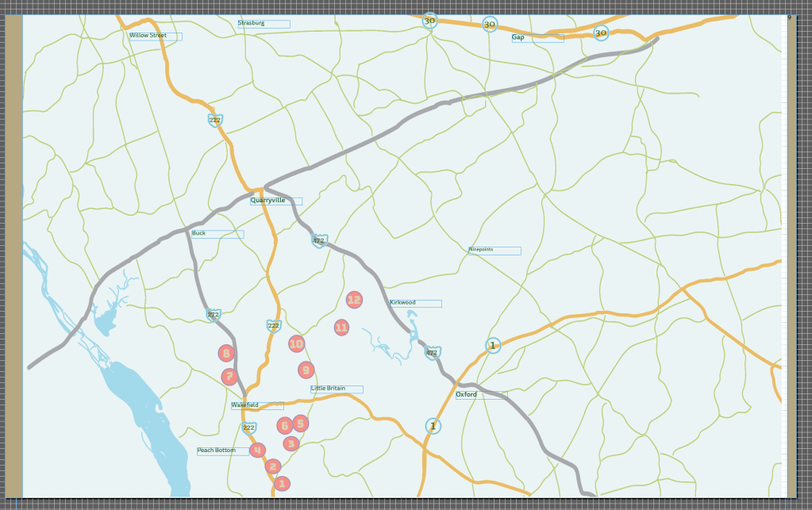Select the Kirkwood text frame
Image resolution: width=812 pixels, height=510 pixels.
click(x=402, y=303)
